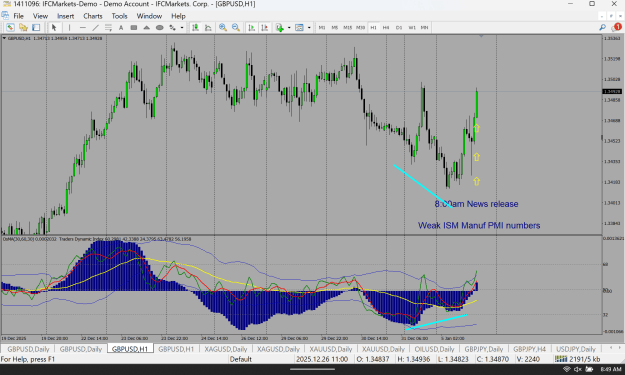Image resolution: width=625 pixels, height=375 pixels.
Task: Zoom in the chart with magnifier plus
Action: pyautogui.click(x=223, y=27)
